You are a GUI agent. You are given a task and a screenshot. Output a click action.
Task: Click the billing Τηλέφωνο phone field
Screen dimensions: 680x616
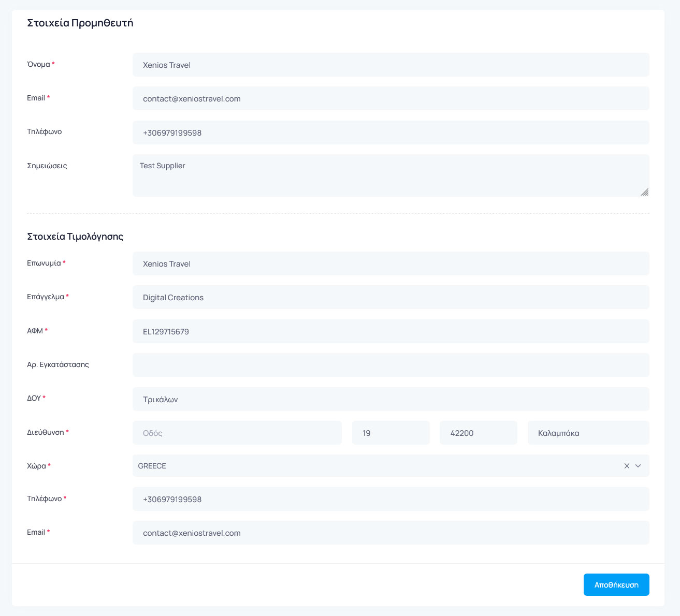[x=390, y=500]
